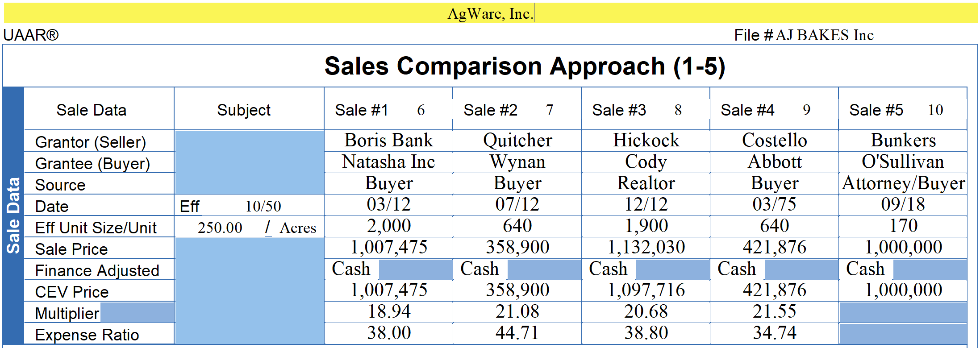Click Sale #5 source Attorney/Buyer field
Viewport: 980px width, 348px height.
pyautogui.click(x=903, y=183)
